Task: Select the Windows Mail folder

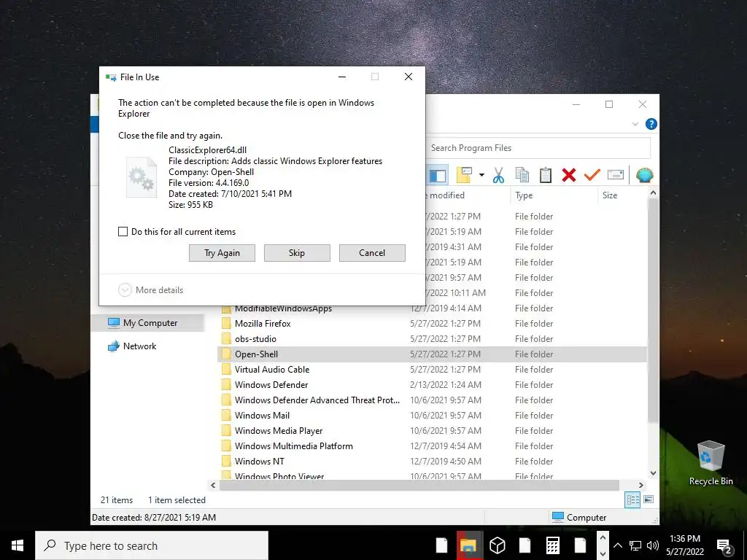Action: (262, 415)
